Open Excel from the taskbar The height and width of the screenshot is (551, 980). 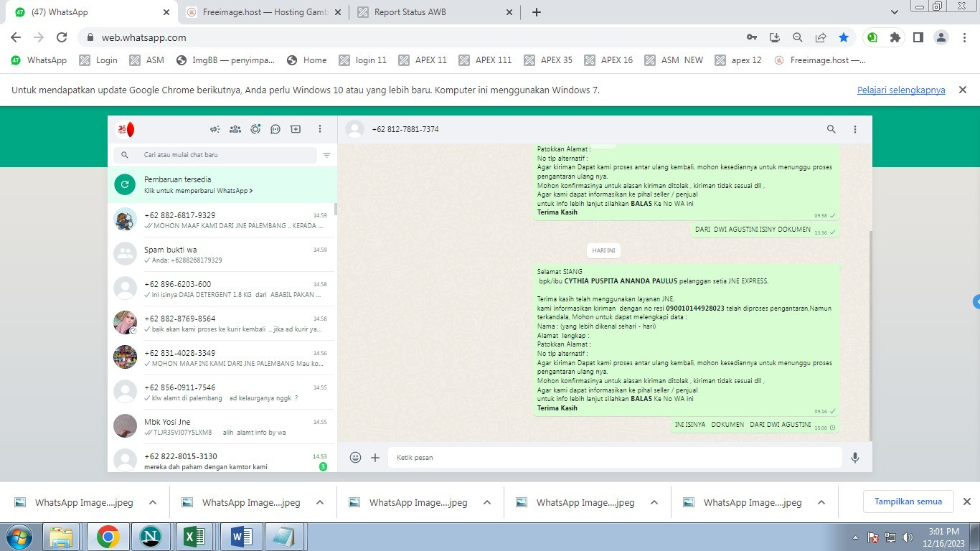coord(195,537)
